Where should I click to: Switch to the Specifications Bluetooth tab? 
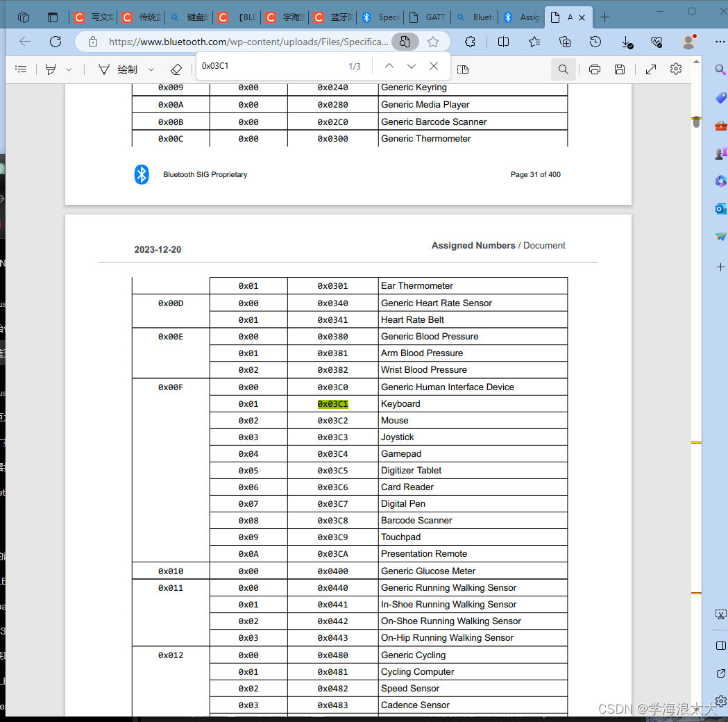click(x=381, y=17)
